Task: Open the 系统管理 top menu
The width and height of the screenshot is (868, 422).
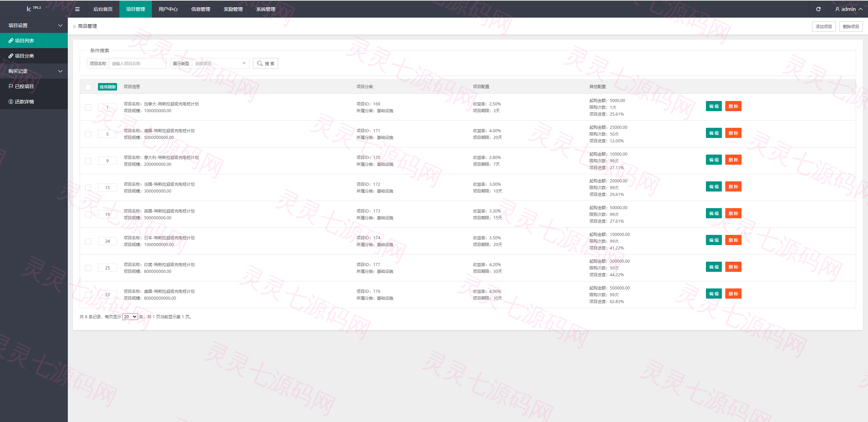Action: (266, 9)
